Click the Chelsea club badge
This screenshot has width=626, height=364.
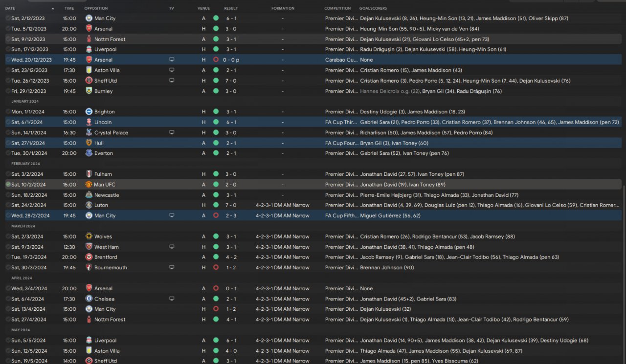tap(89, 299)
